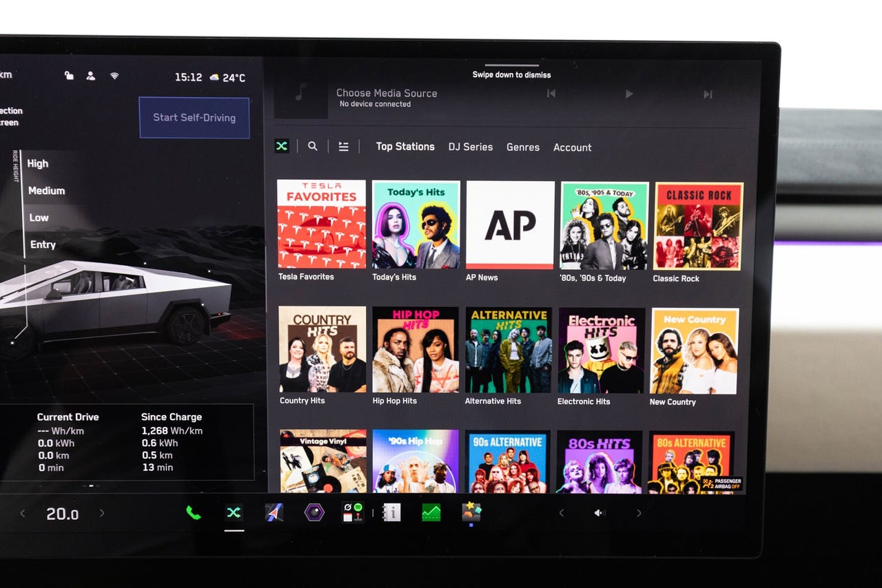Tap the weather cloud icon
The height and width of the screenshot is (588, 882).
(x=214, y=78)
